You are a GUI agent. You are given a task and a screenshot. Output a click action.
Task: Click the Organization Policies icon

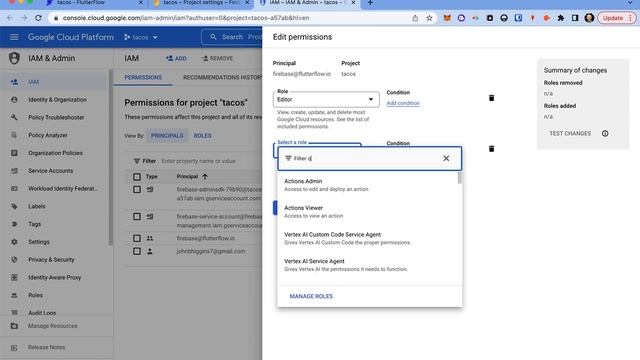(x=14, y=153)
